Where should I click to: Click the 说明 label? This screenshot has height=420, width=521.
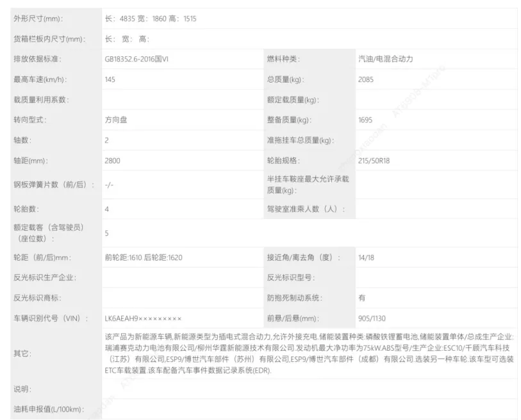click(22, 389)
